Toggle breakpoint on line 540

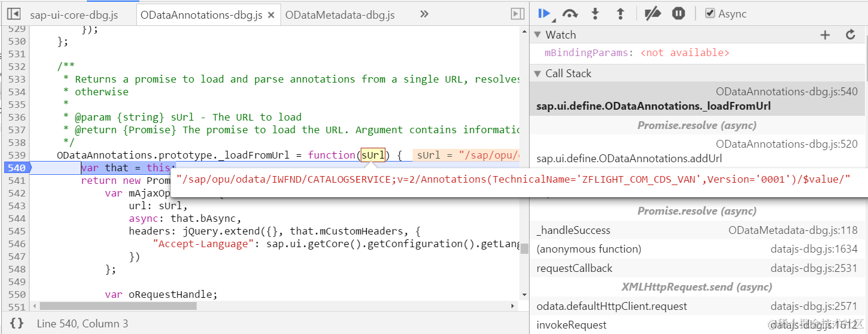tap(17, 168)
